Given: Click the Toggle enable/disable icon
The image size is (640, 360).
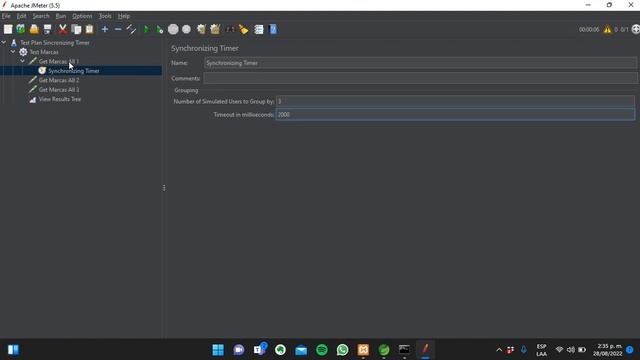Looking at the screenshot, I should pos(131,29).
